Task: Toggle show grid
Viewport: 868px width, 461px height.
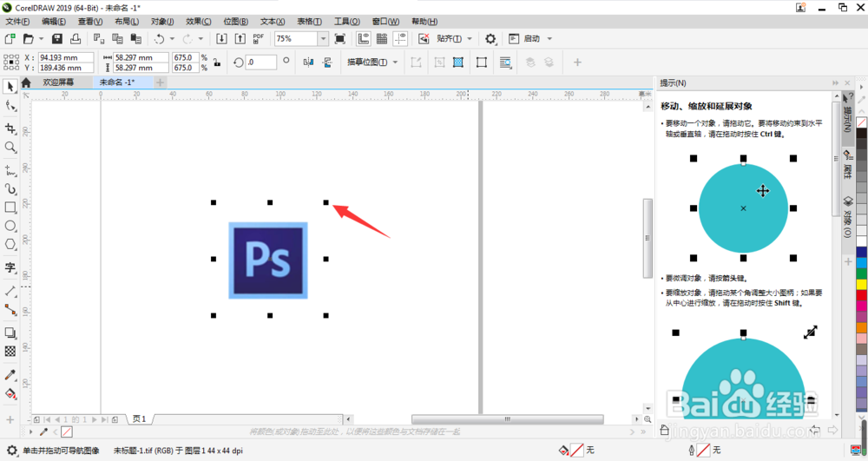Action: coord(382,39)
